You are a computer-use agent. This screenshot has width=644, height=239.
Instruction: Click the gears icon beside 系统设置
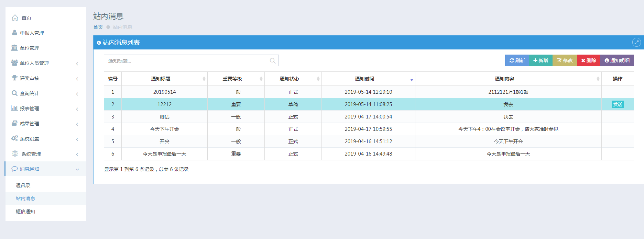coord(14,138)
